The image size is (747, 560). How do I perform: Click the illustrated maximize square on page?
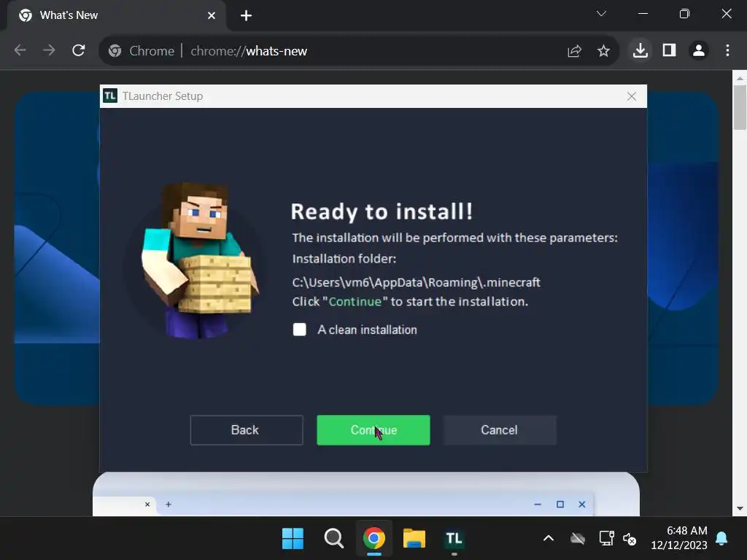[x=560, y=505]
